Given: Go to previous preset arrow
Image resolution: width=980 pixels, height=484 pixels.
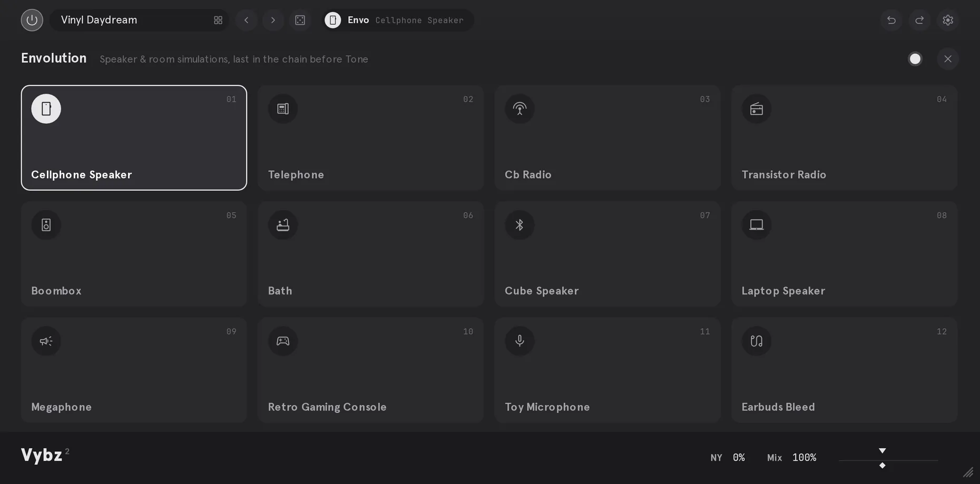Looking at the screenshot, I should (246, 20).
